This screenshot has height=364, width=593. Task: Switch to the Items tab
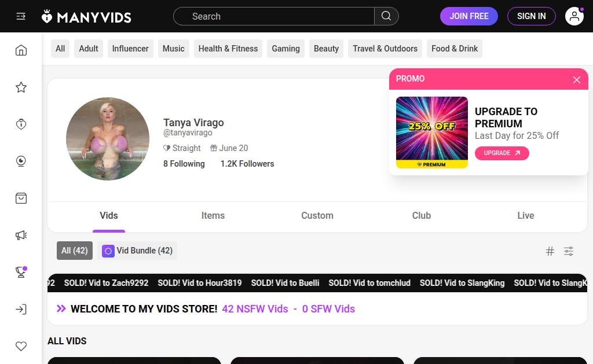[213, 215]
